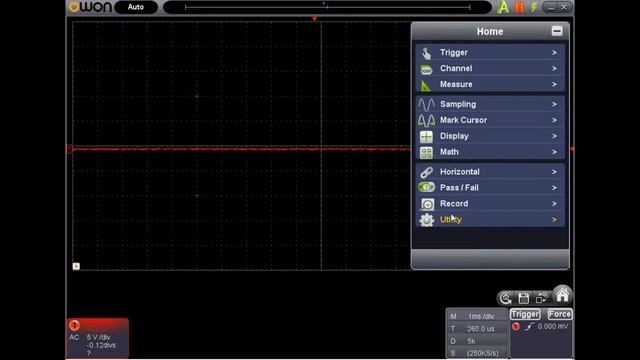Click the 5k record depth value
Viewport: 640px width, 360px height.
coord(471,341)
